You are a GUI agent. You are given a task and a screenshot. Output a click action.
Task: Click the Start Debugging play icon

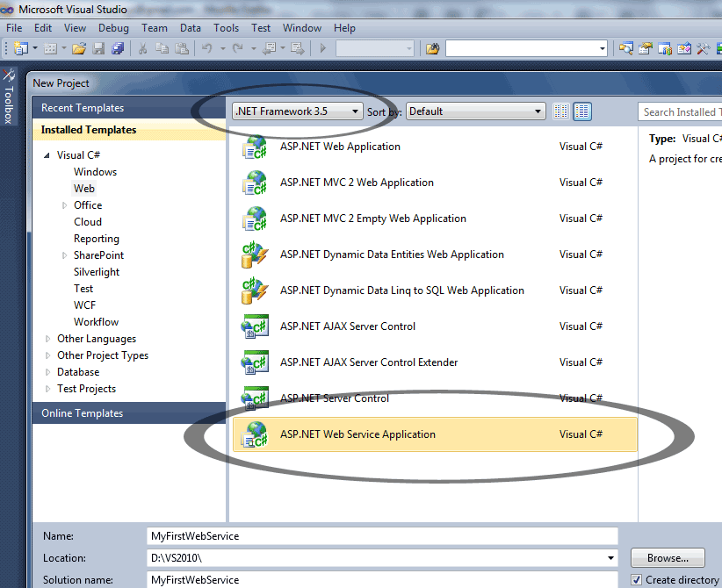click(322, 48)
